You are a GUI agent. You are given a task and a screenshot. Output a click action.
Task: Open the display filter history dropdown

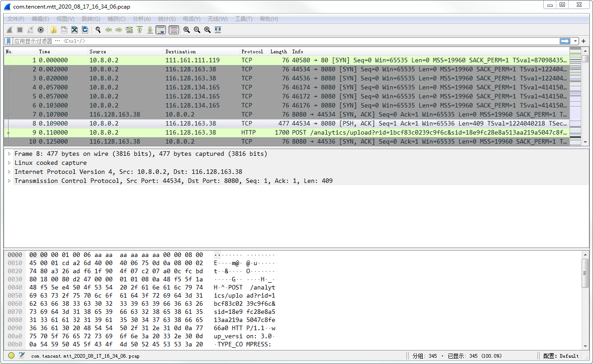coord(575,41)
